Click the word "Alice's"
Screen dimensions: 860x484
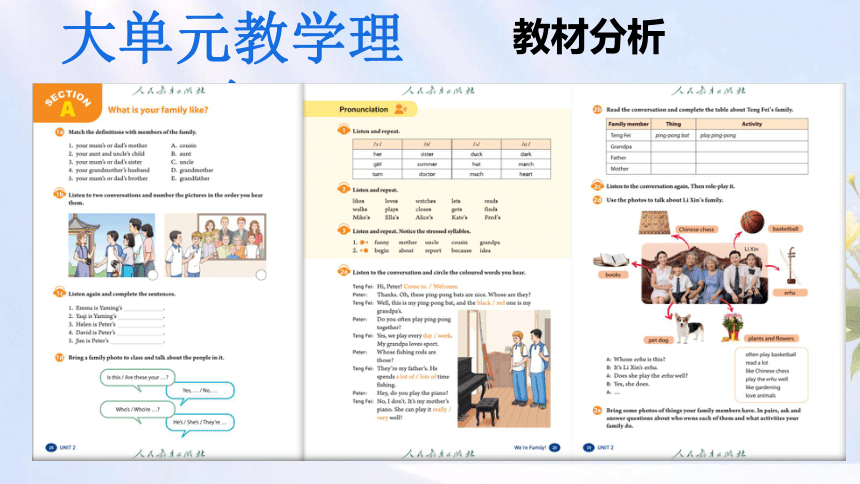424,217
